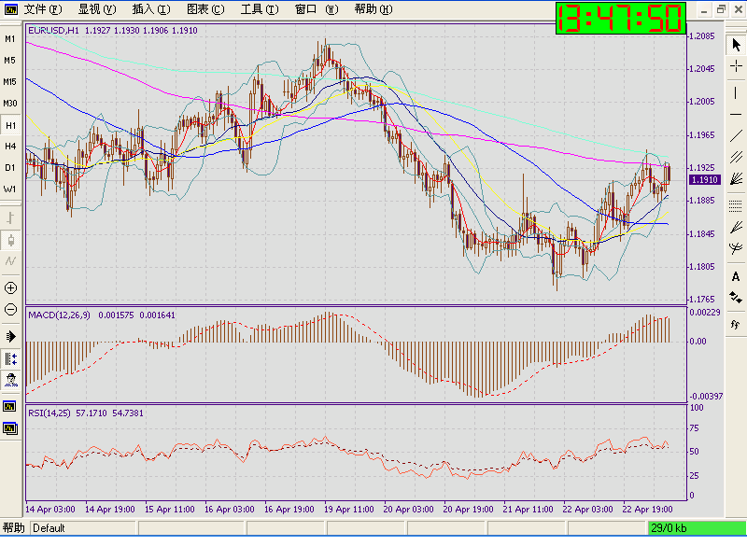Open the 显视(V) menu
The width and height of the screenshot is (747, 560).
[97, 9]
